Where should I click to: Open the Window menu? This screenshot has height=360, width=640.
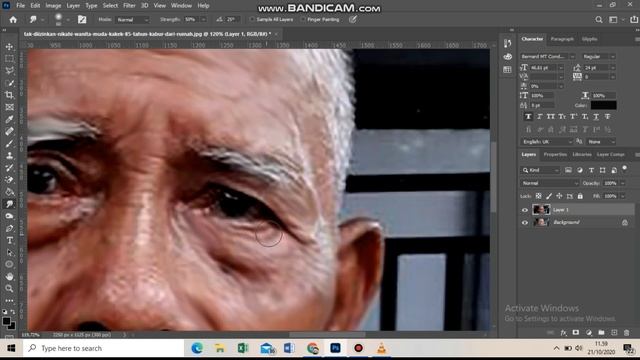pyautogui.click(x=181, y=6)
